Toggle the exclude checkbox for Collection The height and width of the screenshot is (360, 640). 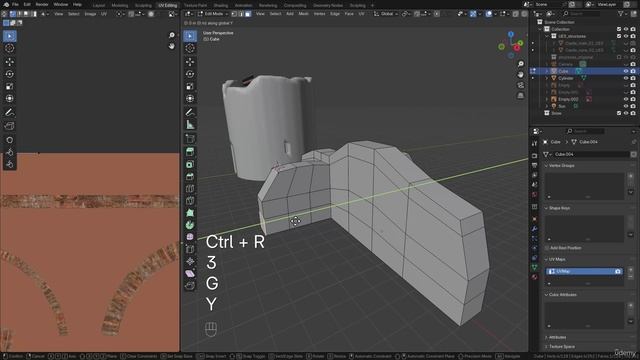click(619, 29)
